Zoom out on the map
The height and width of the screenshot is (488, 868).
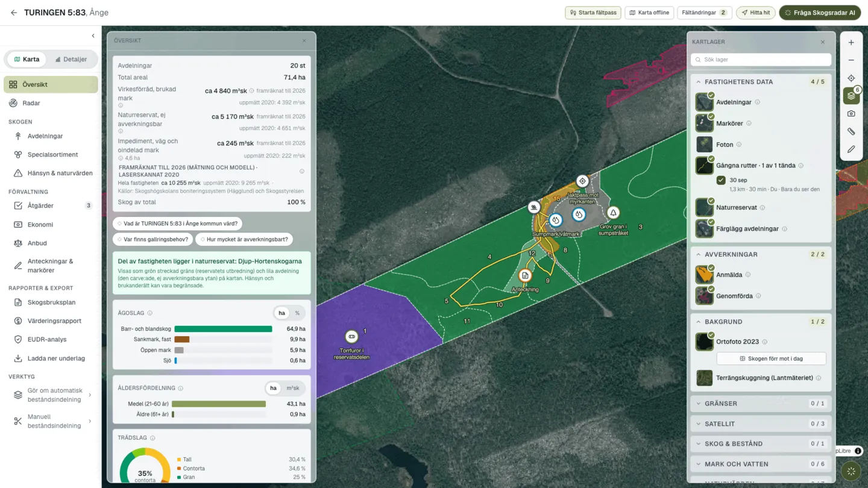click(x=851, y=60)
